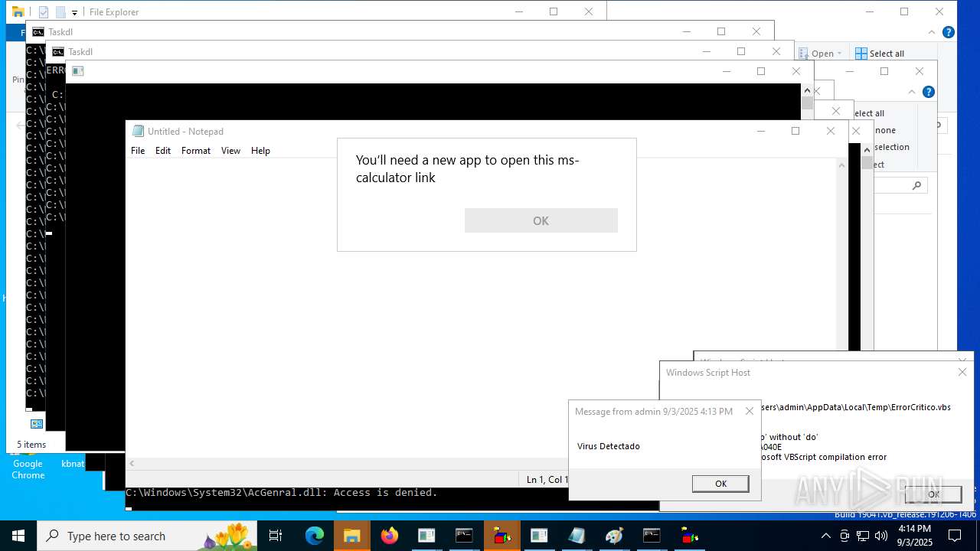Click the 'Ln 1, Col 1' status in Notepad

547,480
